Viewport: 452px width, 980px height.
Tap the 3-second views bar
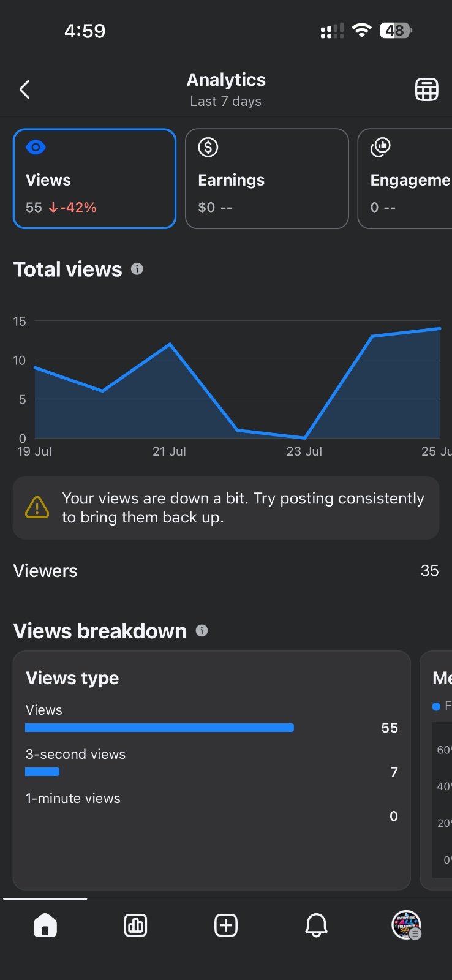(42, 772)
